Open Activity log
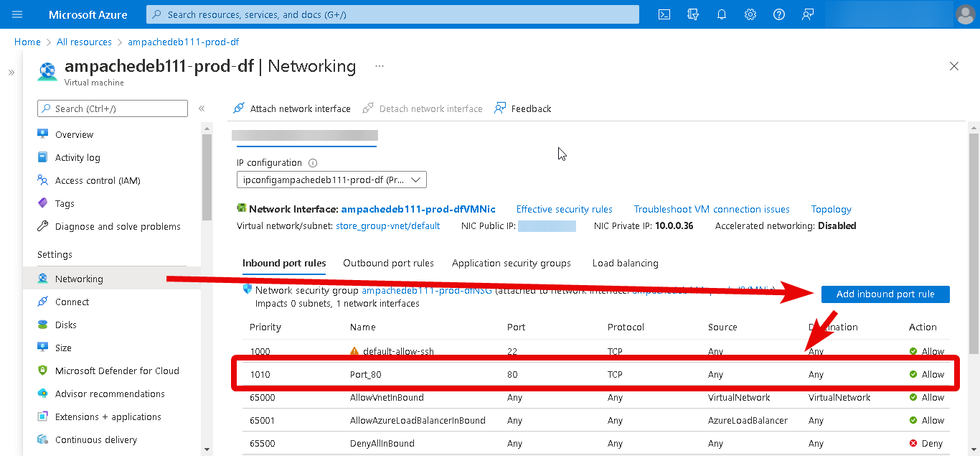980x456 pixels. (77, 157)
